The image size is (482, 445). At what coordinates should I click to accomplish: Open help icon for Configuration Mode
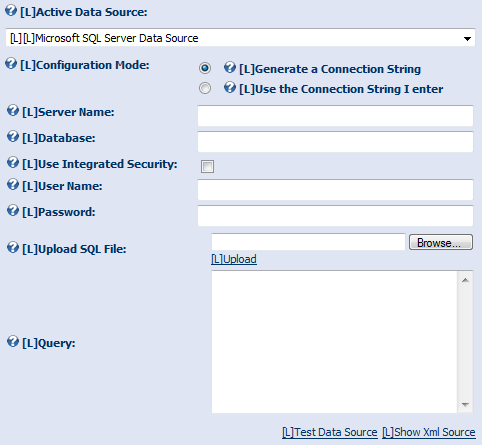point(11,63)
